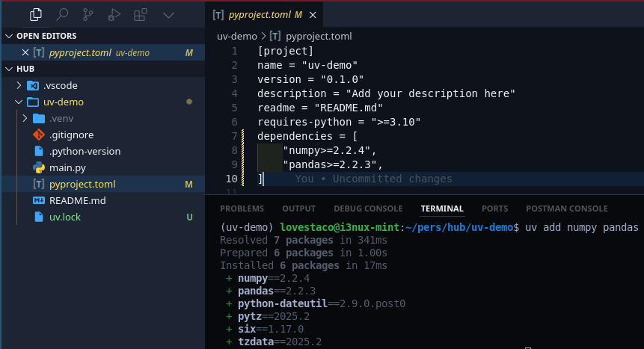Click line number 7 in the gutter

[234, 136]
